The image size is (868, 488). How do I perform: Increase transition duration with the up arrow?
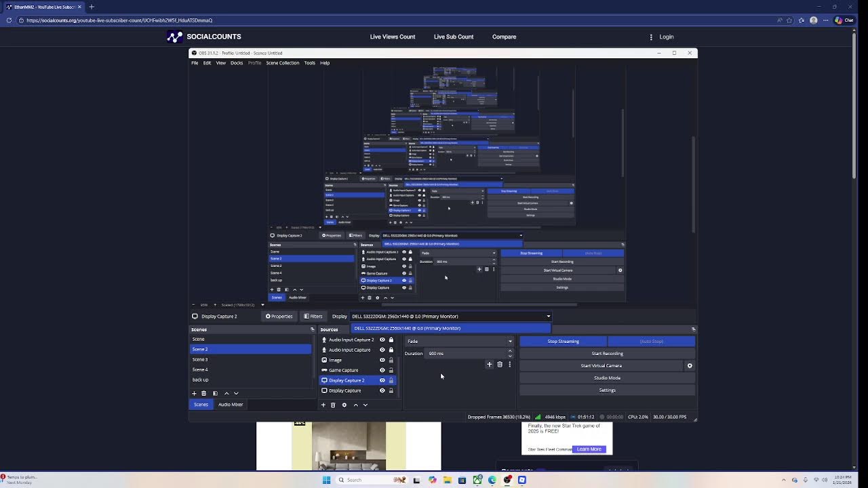(x=510, y=351)
